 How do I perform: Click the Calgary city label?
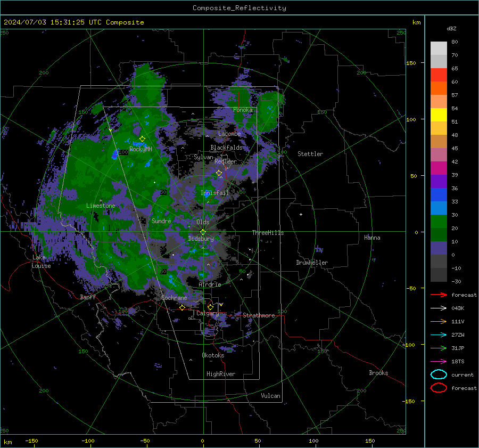tap(208, 313)
